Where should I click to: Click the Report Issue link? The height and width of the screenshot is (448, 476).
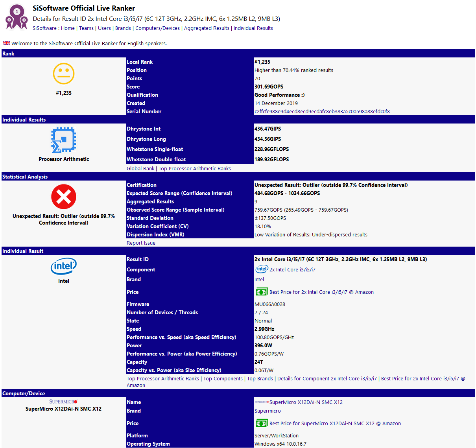pyautogui.click(x=141, y=243)
